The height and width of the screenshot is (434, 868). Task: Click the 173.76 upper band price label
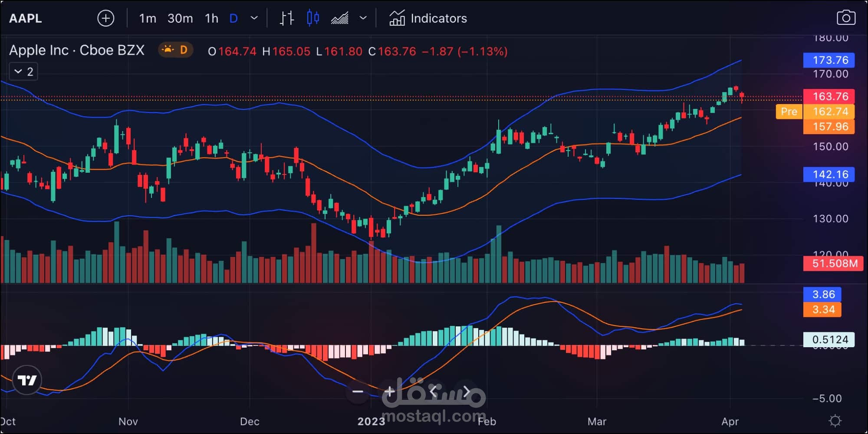pos(829,60)
